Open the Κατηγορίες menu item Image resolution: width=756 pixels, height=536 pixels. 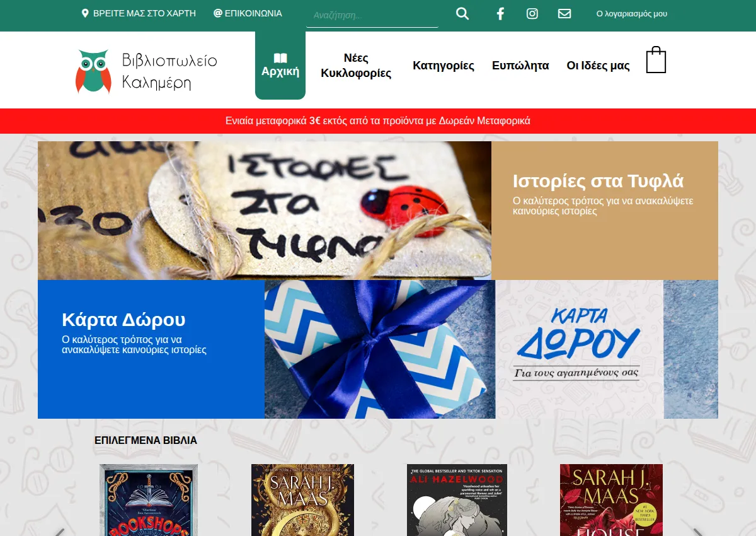click(x=444, y=66)
